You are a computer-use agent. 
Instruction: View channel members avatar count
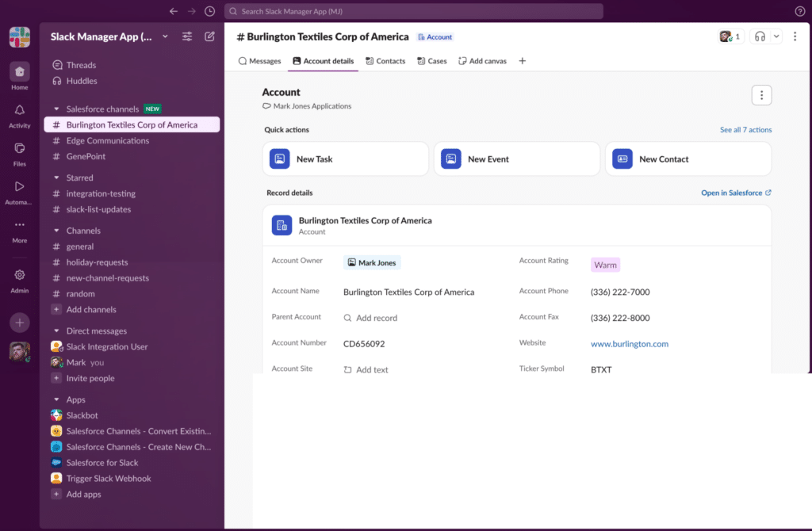tap(730, 36)
